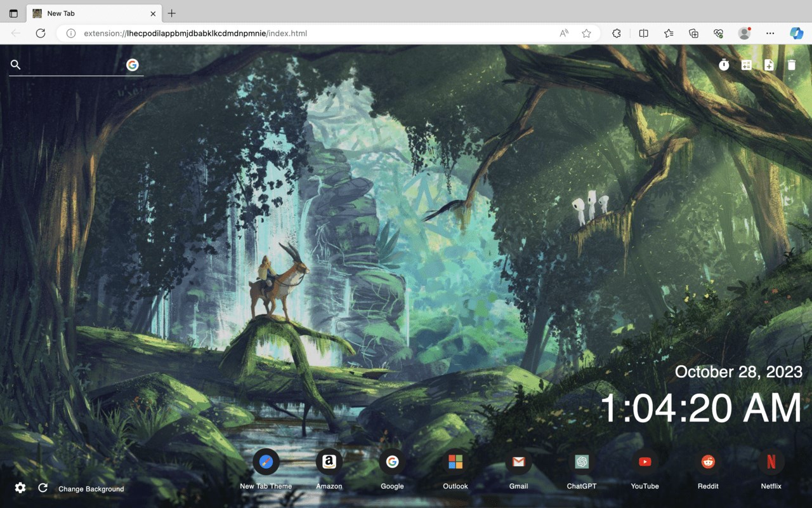Open the Gmail shortcut icon

[518, 462]
